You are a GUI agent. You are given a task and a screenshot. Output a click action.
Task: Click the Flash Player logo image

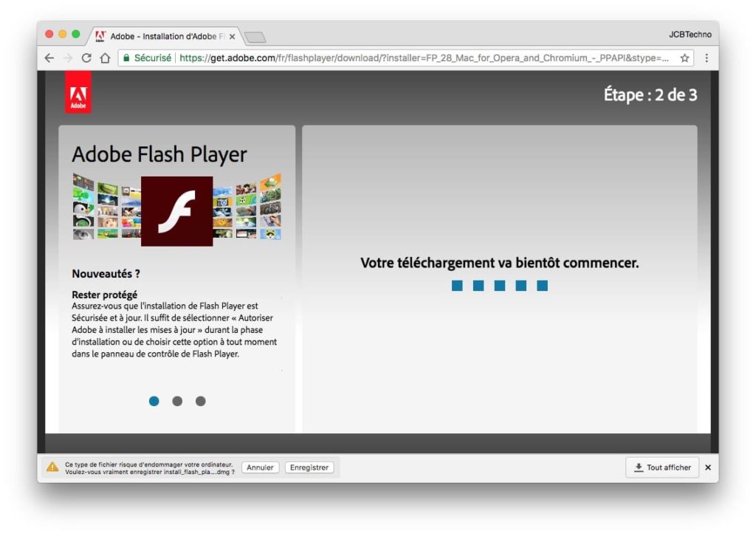(x=176, y=210)
